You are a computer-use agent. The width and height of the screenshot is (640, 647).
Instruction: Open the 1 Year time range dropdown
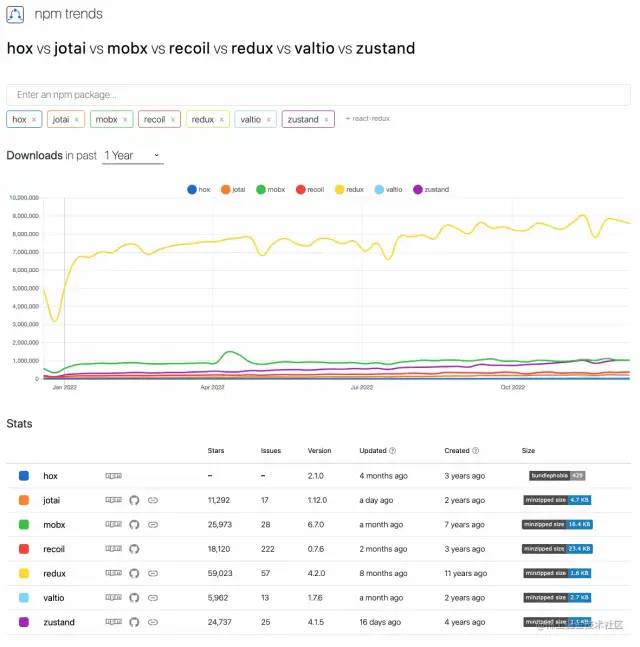[133, 156]
